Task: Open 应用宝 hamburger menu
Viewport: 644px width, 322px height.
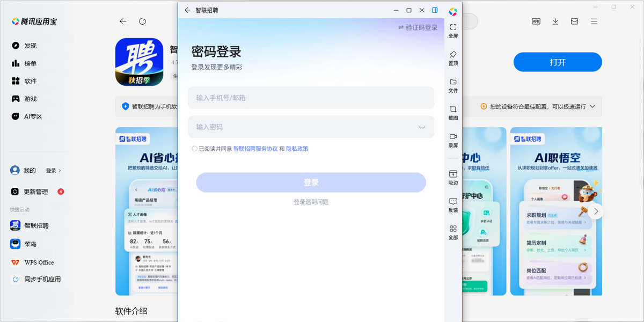Action: click(x=594, y=21)
